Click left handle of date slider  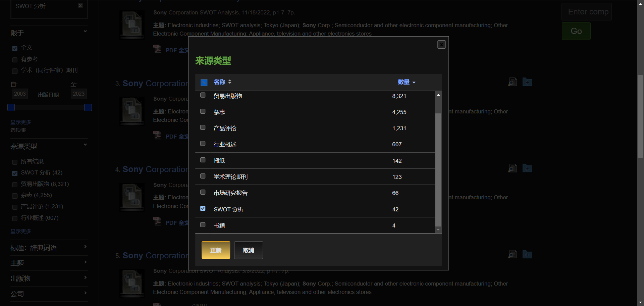11,107
